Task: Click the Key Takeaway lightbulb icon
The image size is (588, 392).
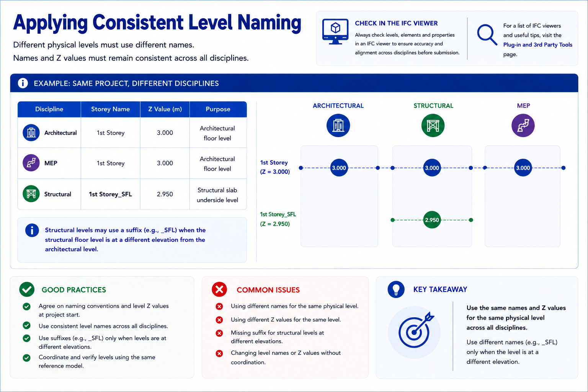Action: [396, 289]
